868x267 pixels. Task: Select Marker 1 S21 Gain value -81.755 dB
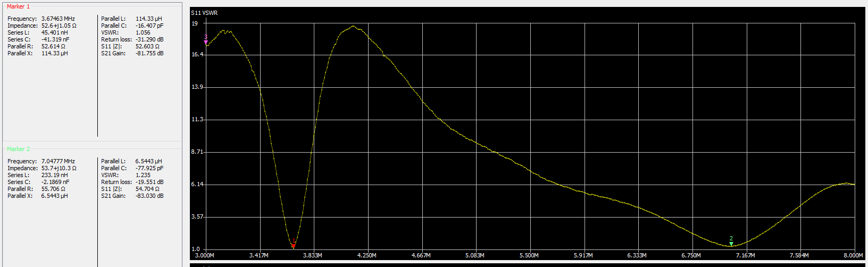click(x=149, y=53)
